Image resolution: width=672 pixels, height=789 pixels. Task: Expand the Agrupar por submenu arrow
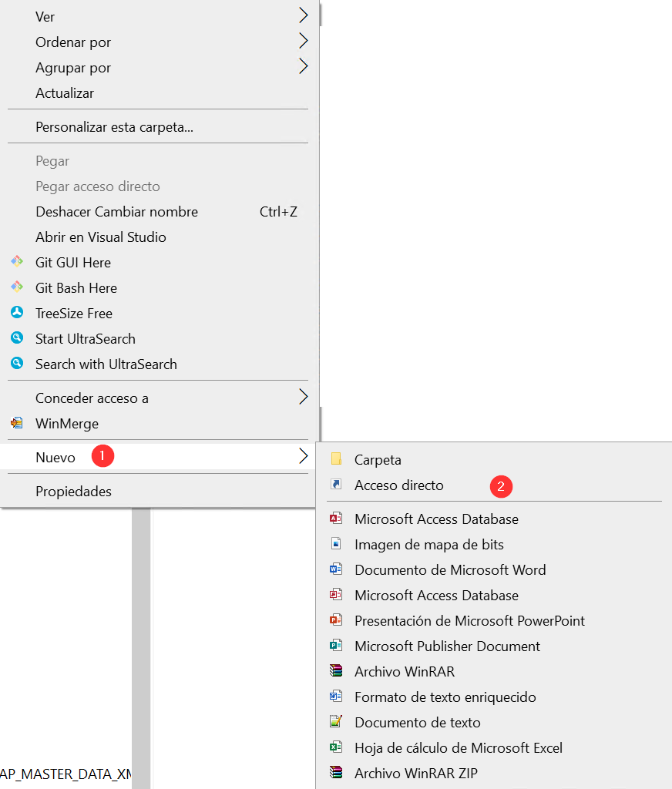click(303, 66)
